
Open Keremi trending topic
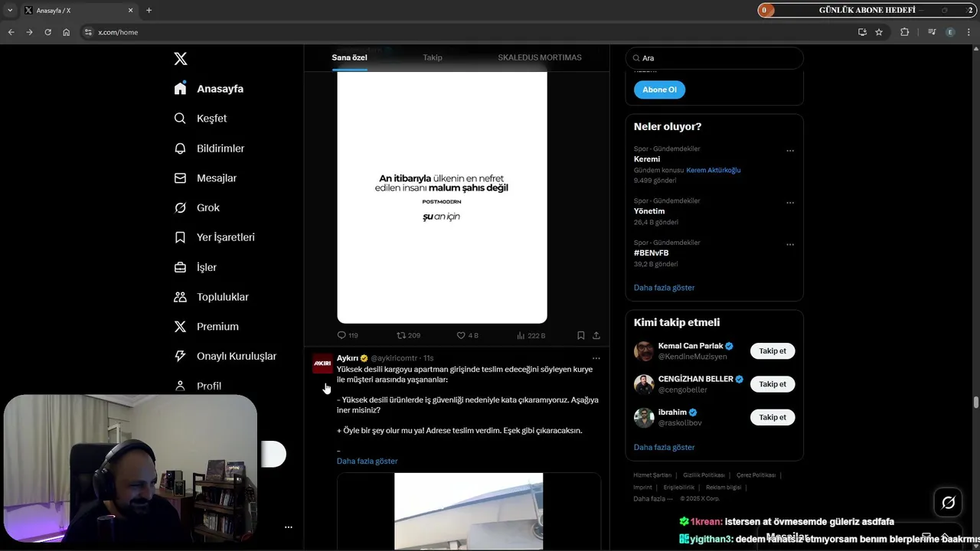click(x=647, y=159)
